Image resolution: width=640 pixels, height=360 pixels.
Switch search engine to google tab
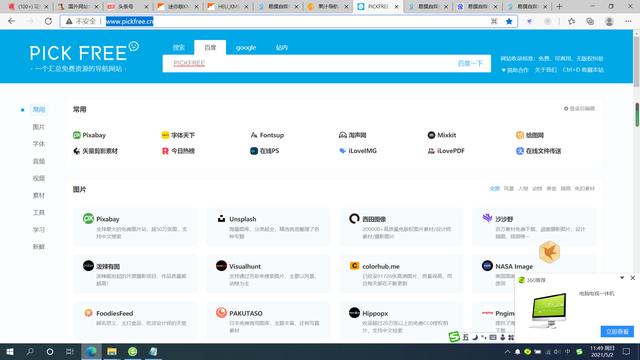pos(246,47)
